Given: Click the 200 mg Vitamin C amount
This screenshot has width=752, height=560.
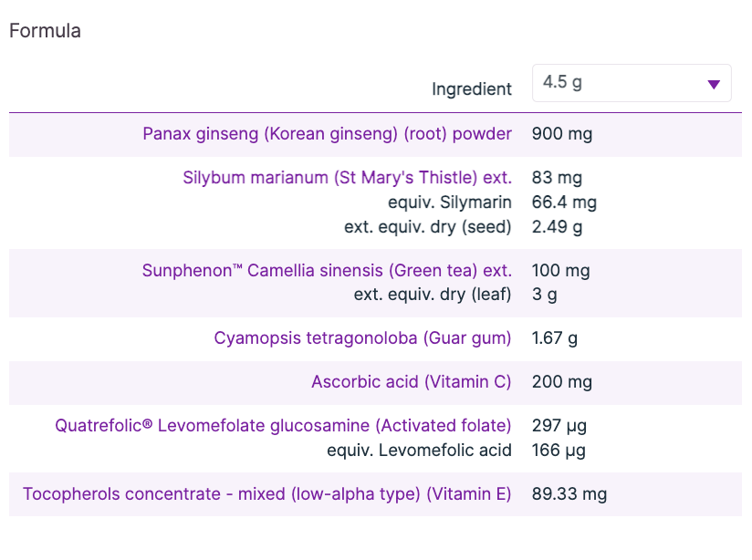Looking at the screenshot, I should 561,382.
